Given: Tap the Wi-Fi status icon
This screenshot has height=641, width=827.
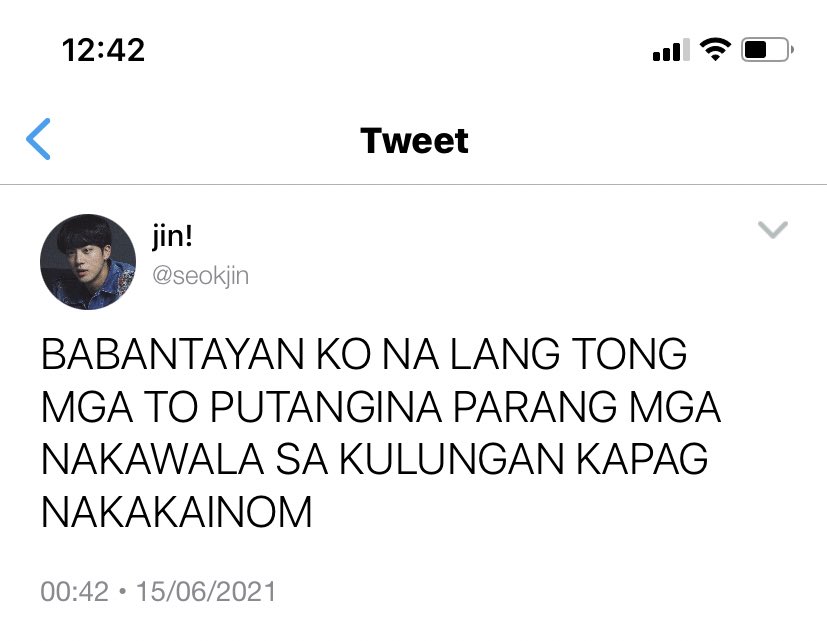Looking at the screenshot, I should [x=715, y=50].
